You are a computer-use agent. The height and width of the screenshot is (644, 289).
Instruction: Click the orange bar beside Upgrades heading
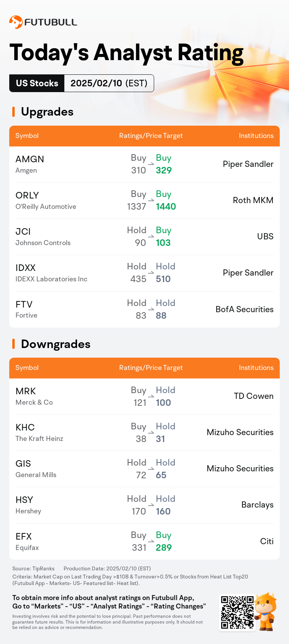coord(13,112)
